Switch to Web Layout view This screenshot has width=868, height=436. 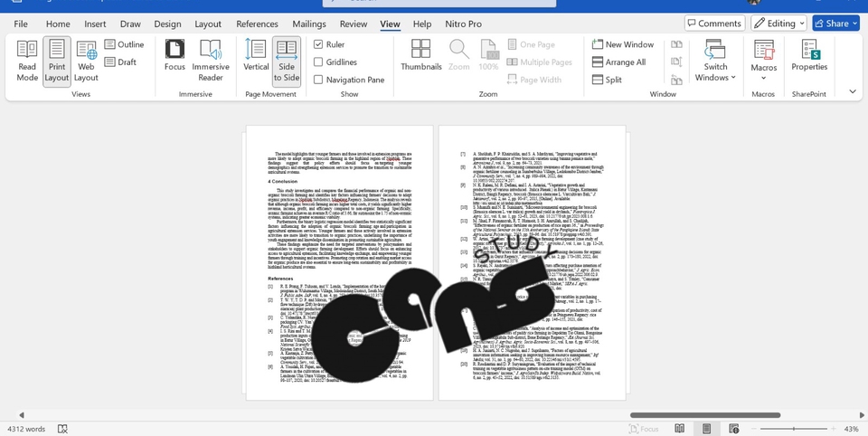click(86, 61)
